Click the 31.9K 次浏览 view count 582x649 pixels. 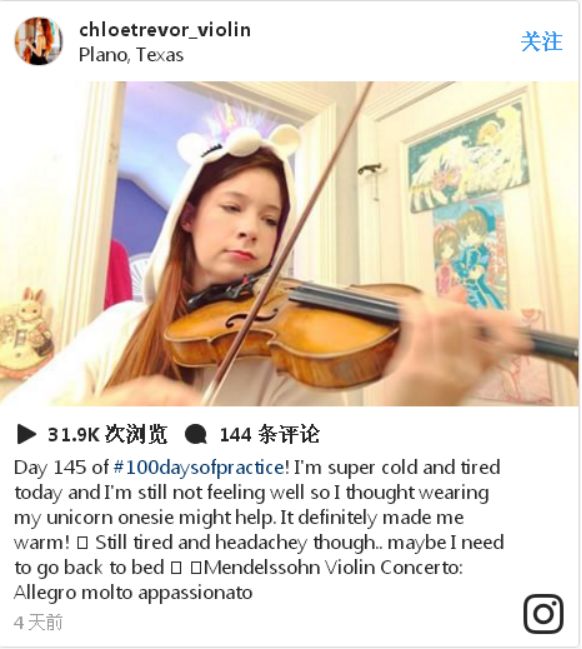pyautogui.click(x=107, y=434)
